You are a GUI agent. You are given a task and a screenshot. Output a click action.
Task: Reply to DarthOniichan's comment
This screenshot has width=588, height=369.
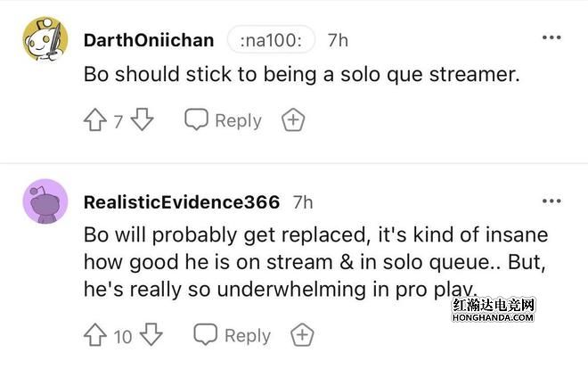click(224, 120)
